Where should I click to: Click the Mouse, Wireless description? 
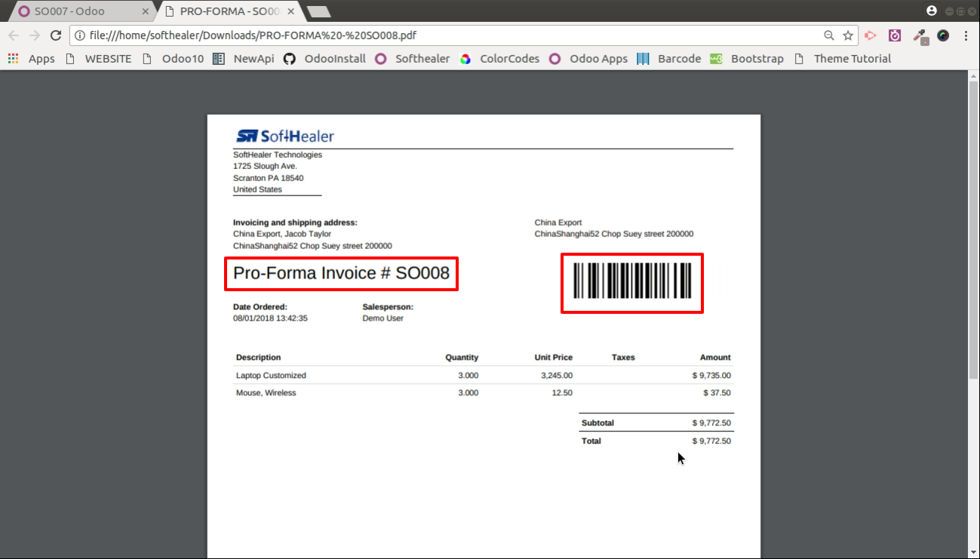pyautogui.click(x=266, y=393)
